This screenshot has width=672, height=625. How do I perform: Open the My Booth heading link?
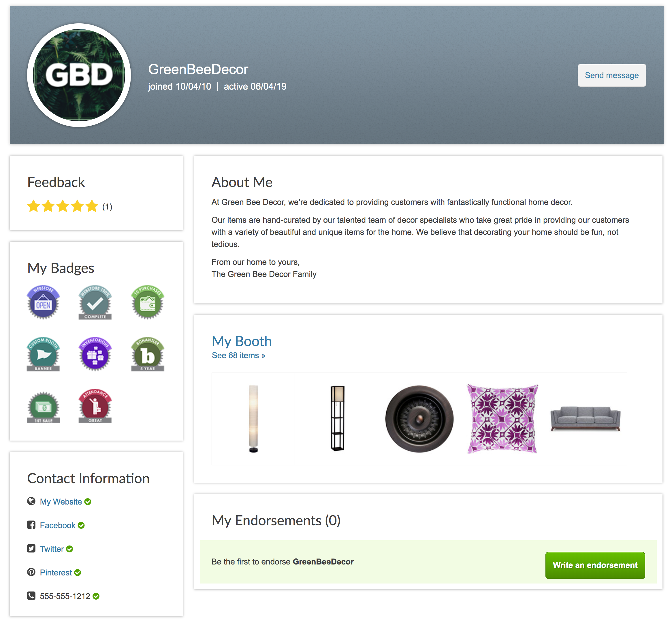(x=241, y=341)
